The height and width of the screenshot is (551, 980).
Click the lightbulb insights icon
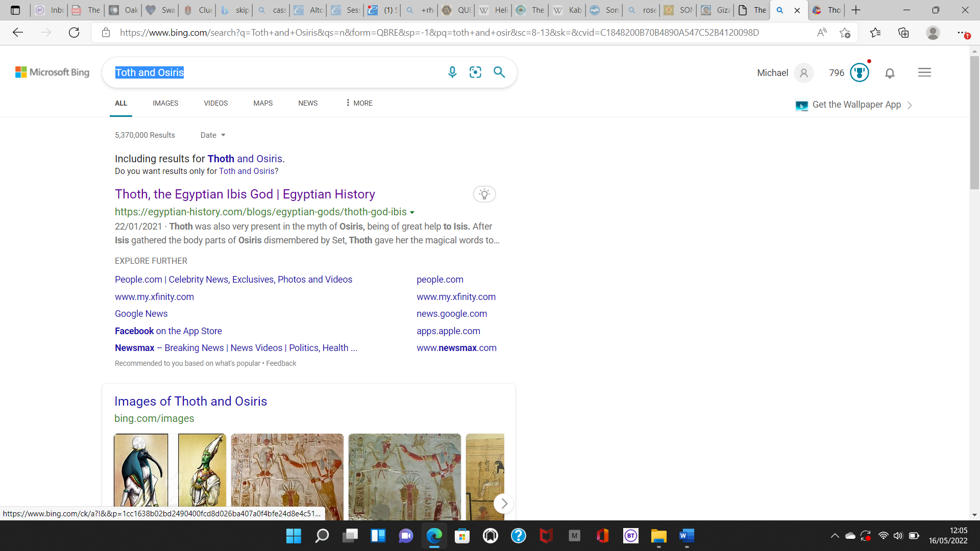coord(484,194)
